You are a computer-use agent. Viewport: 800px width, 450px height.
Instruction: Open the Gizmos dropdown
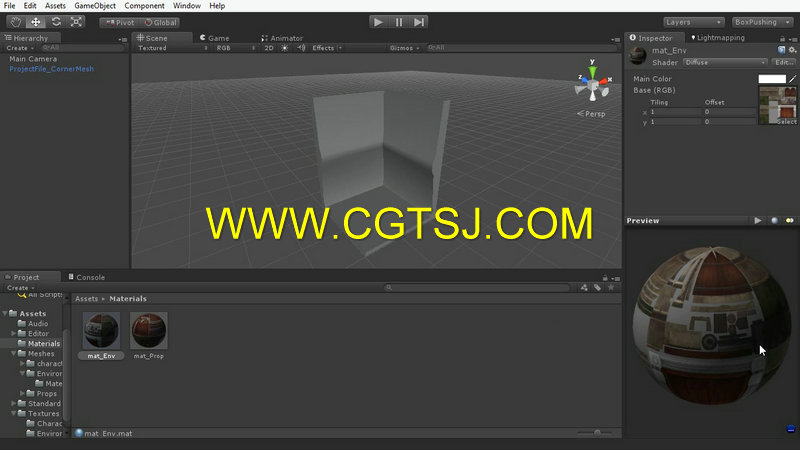point(404,48)
